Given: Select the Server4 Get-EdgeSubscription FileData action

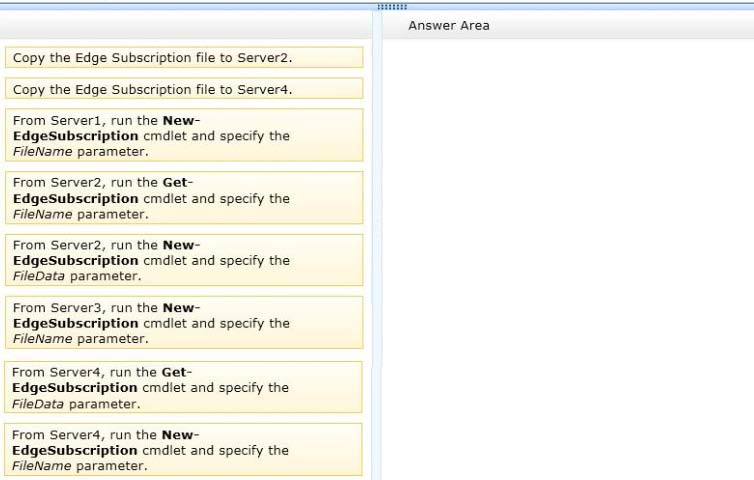Looking at the screenshot, I should (x=183, y=387).
